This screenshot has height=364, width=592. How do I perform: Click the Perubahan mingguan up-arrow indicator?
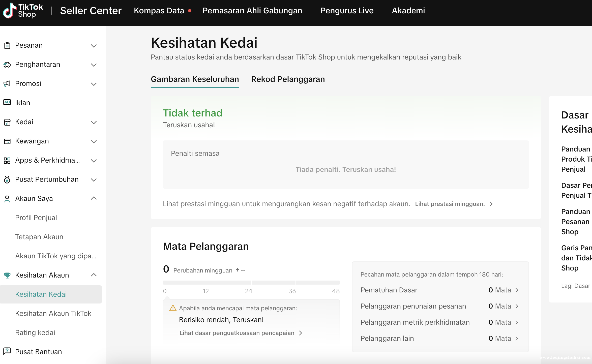click(237, 270)
